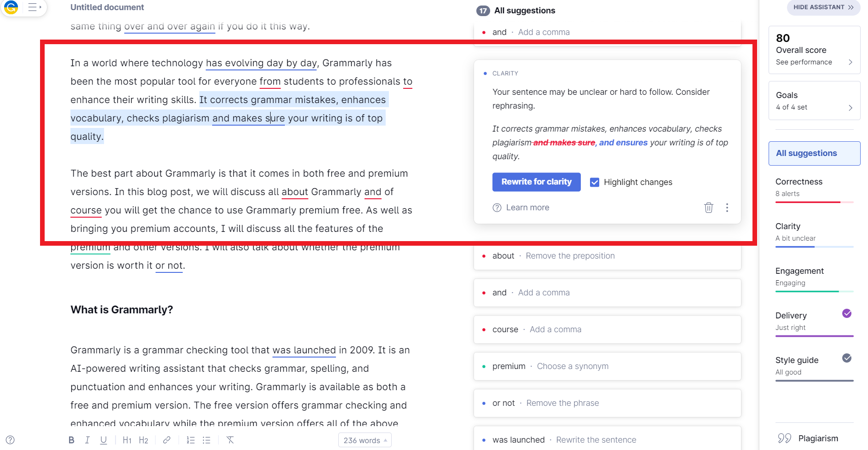This screenshot has width=868, height=450.
Task: Switch to the All suggestions view
Action: point(814,153)
